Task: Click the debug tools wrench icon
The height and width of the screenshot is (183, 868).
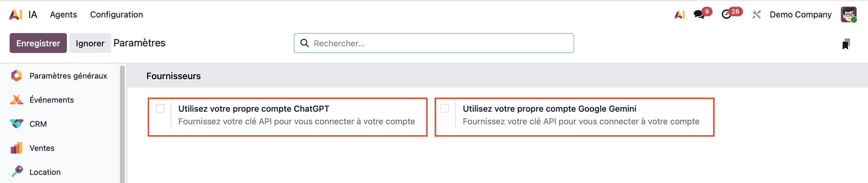Action: point(756,14)
